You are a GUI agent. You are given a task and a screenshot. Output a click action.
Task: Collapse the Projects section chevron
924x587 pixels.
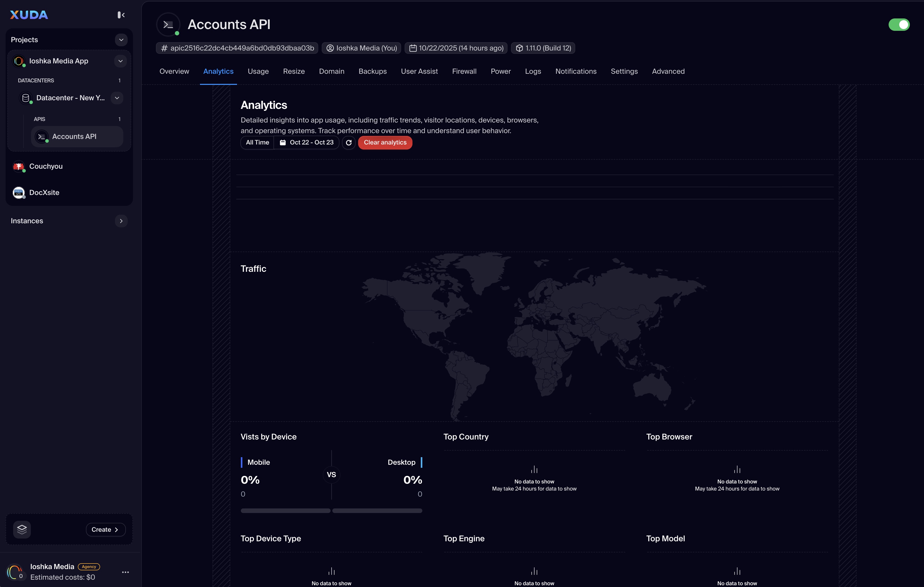[121, 40]
